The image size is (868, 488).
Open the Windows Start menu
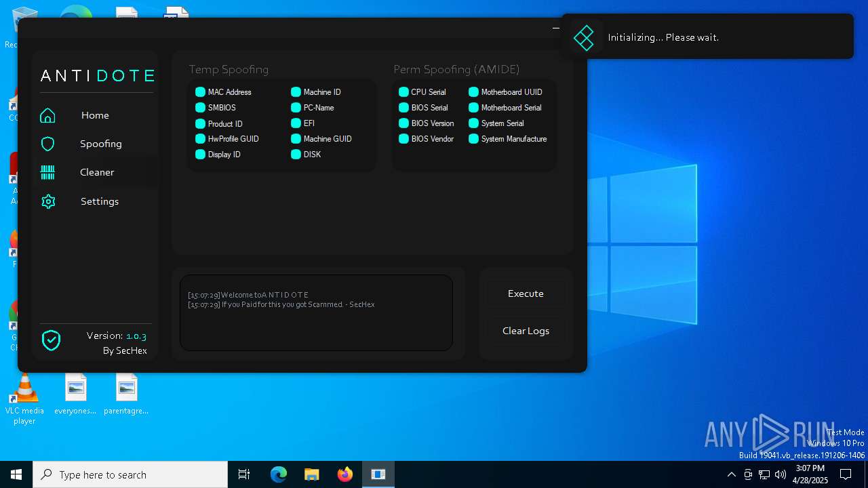click(x=16, y=474)
